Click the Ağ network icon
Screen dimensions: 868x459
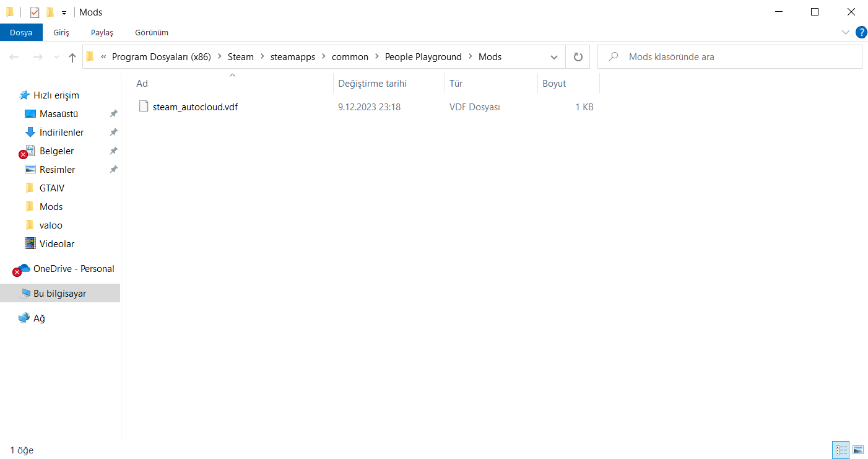24,318
